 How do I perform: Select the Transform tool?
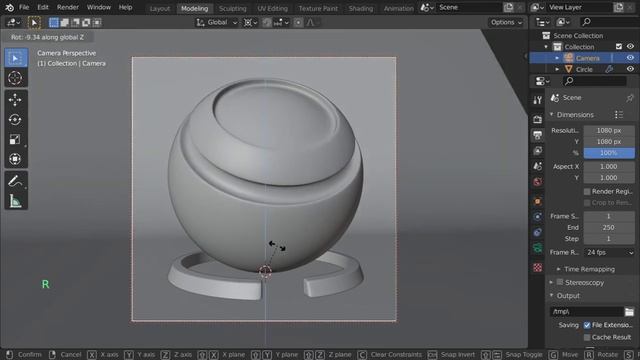15,159
